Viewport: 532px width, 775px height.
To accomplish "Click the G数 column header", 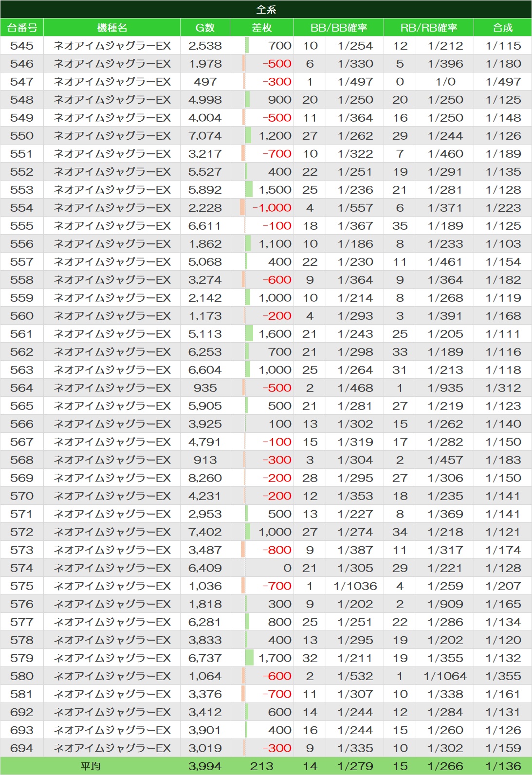I will point(205,28).
